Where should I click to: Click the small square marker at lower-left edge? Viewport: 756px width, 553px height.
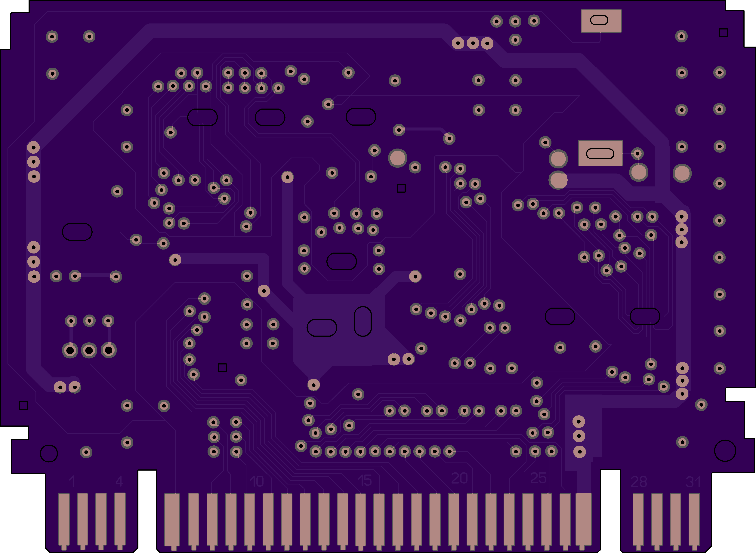coord(23,405)
